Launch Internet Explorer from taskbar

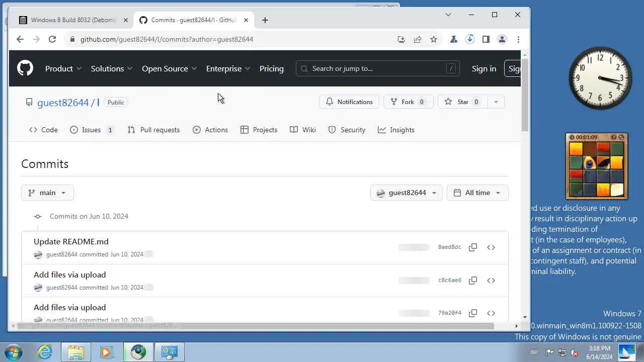click(x=45, y=352)
